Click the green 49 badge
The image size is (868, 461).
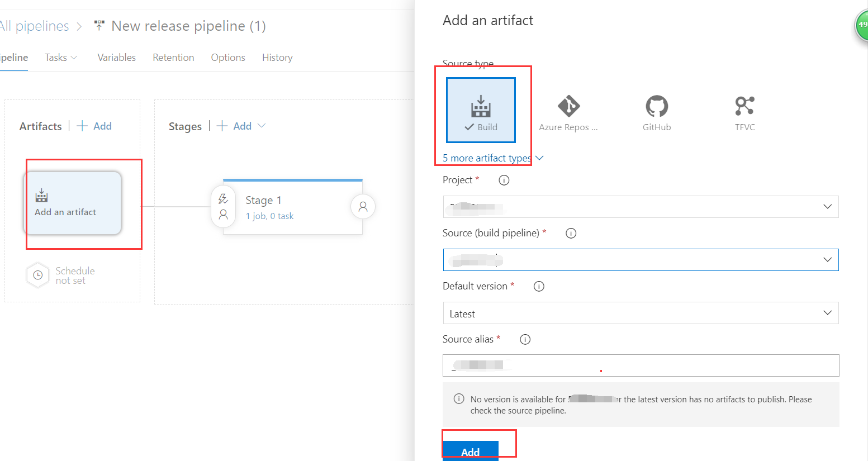pyautogui.click(x=862, y=25)
